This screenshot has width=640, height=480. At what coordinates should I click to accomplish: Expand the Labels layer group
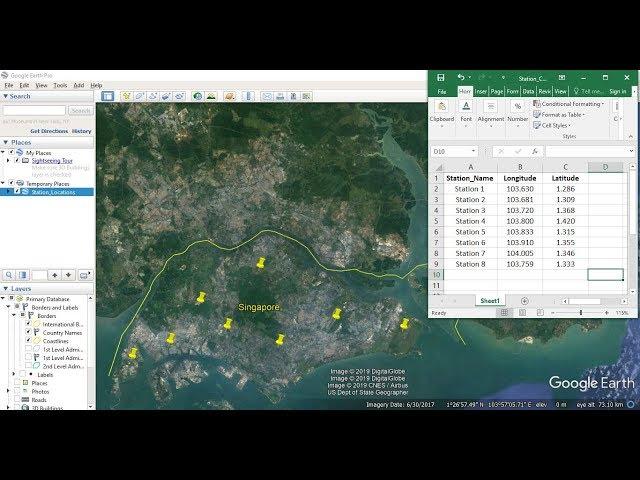click(14, 374)
